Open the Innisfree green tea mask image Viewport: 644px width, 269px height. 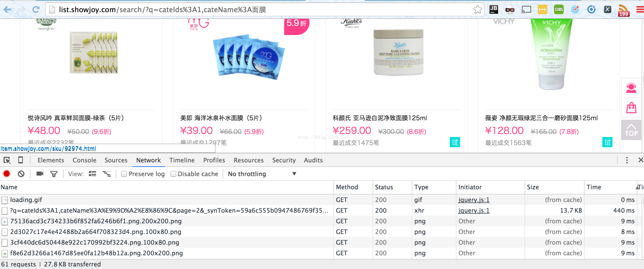94,53
